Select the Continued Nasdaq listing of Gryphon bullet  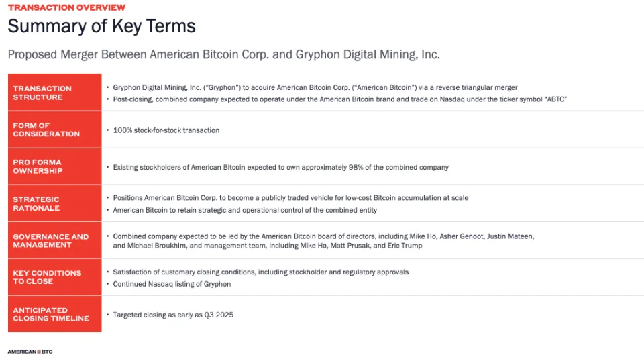point(172,284)
